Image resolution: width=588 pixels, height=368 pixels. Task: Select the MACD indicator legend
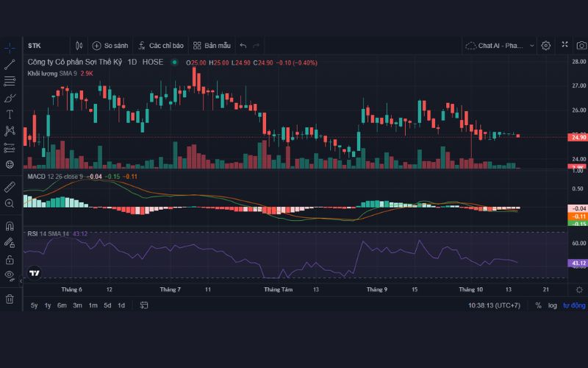(x=55, y=177)
